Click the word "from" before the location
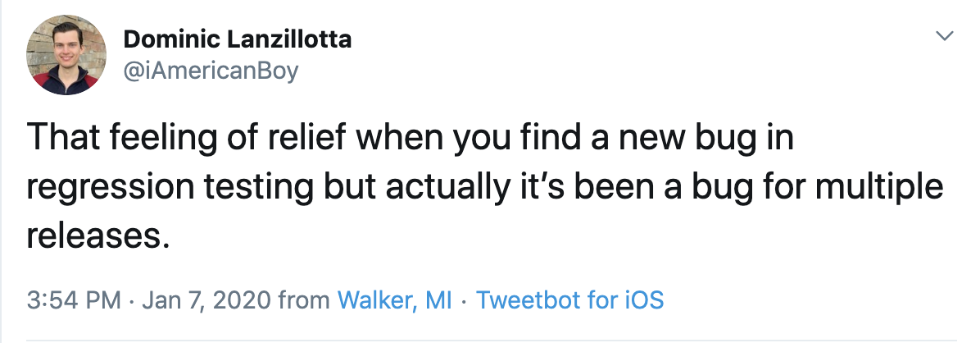This screenshot has width=980, height=343. 304,300
